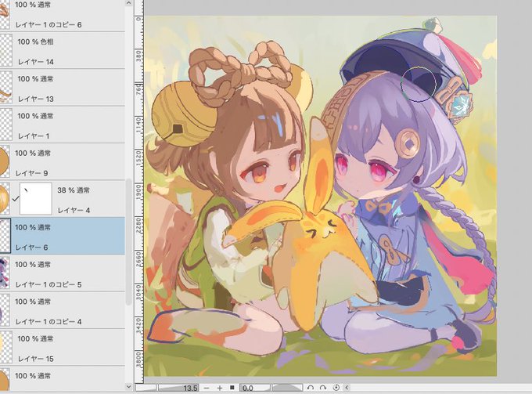
Task: Reset the canvas rotation
Action: pyautogui.click(x=336, y=388)
